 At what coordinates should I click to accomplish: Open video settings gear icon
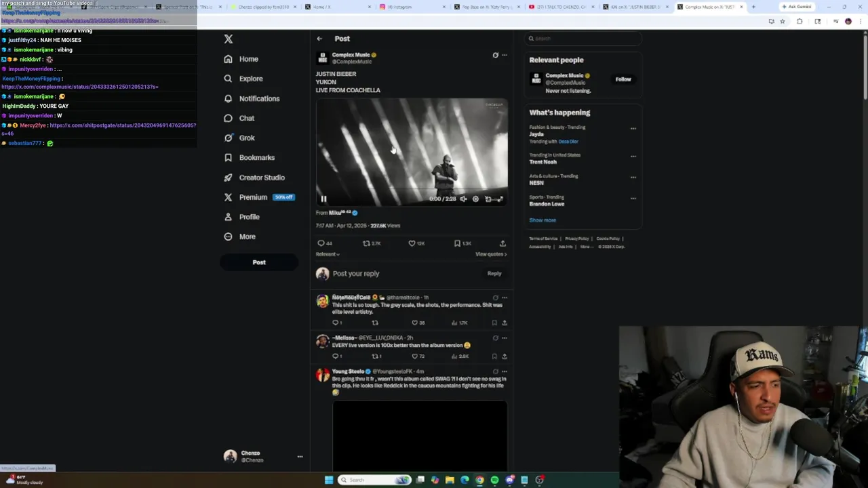[475, 199]
